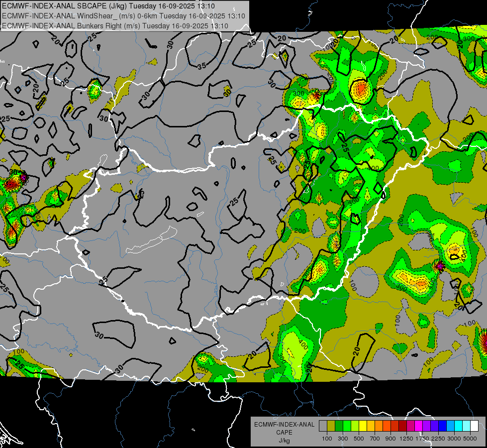487x448 pixels.
Task: Select the bright green legend swatch
Action: [x=347, y=426]
